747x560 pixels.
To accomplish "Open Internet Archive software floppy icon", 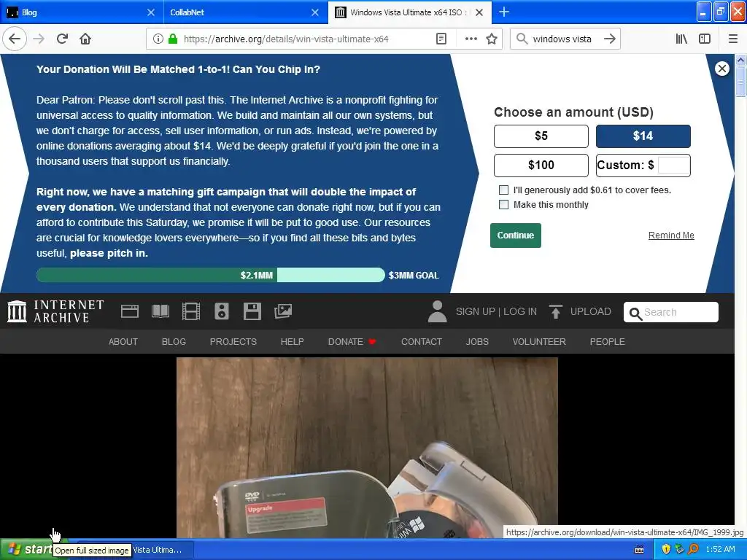I will [x=252, y=311].
